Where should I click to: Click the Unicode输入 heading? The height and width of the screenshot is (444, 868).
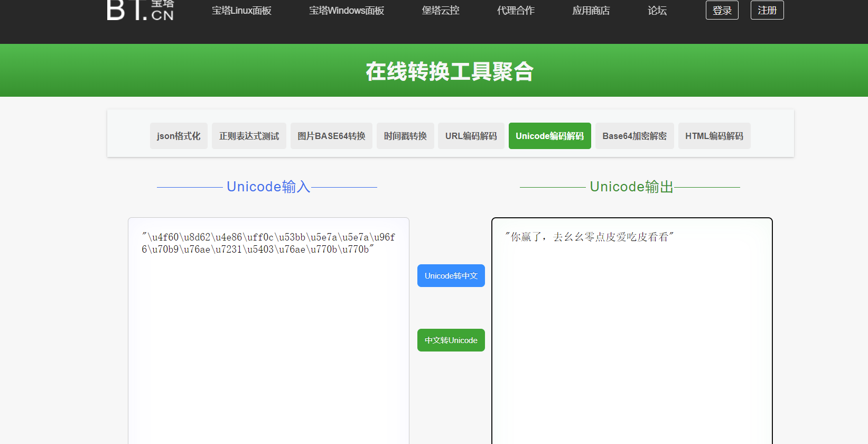pyautogui.click(x=268, y=187)
